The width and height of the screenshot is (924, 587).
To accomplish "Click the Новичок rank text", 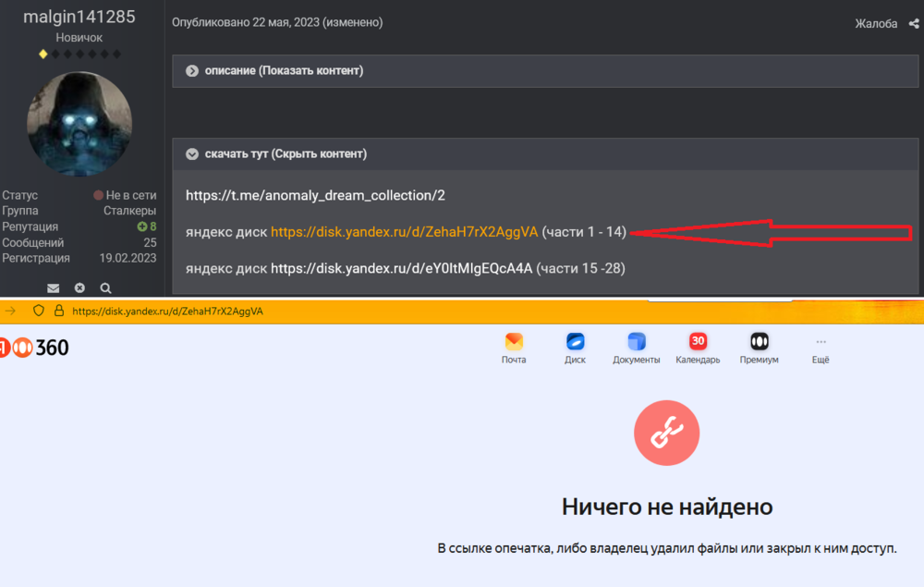I will click(x=79, y=38).
